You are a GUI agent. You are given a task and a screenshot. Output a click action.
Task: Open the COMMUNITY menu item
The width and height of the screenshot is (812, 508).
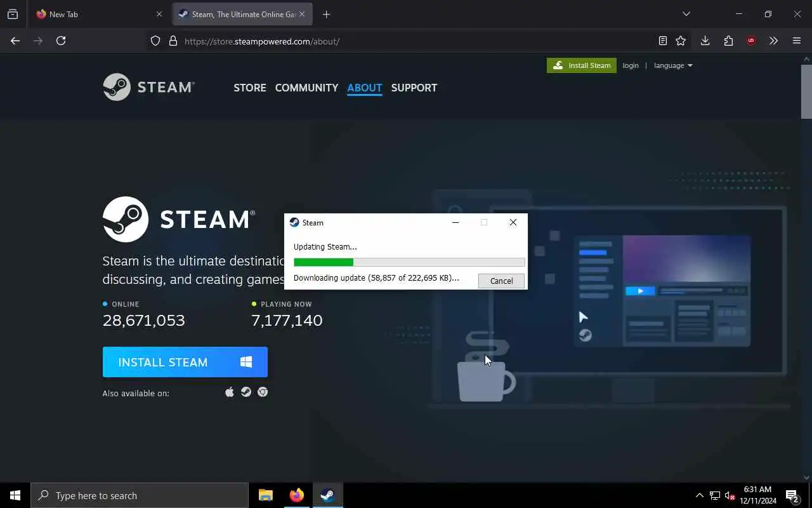pos(306,88)
